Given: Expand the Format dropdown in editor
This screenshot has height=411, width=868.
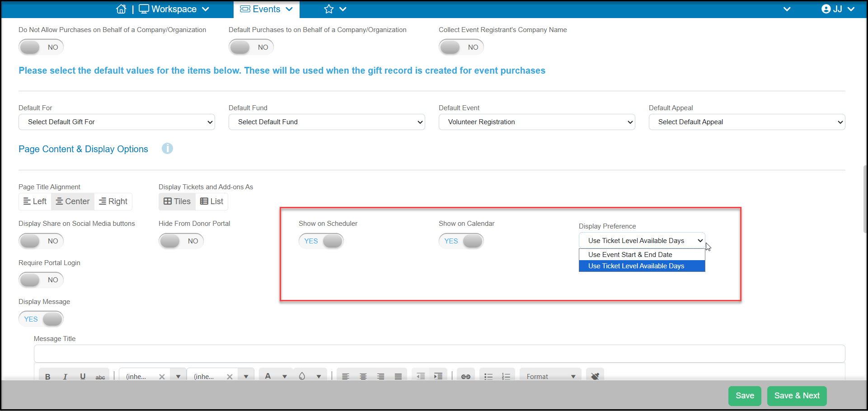Looking at the screenshot, I should (551, 376).
